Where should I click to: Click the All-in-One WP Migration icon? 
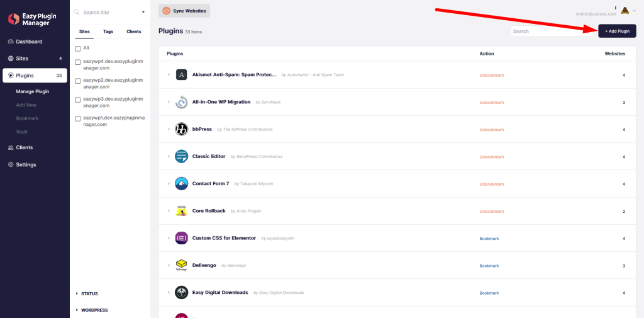point(182,102)
